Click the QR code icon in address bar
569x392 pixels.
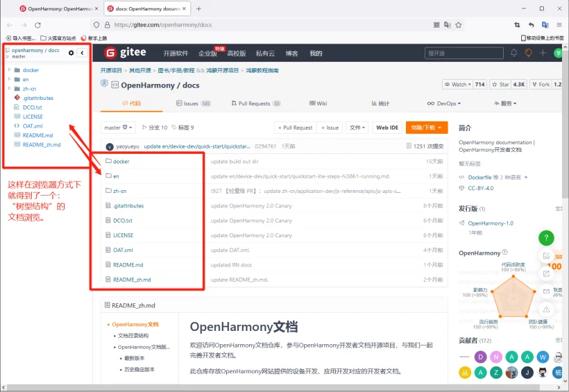pyautogui.click(x=436, y=25)
